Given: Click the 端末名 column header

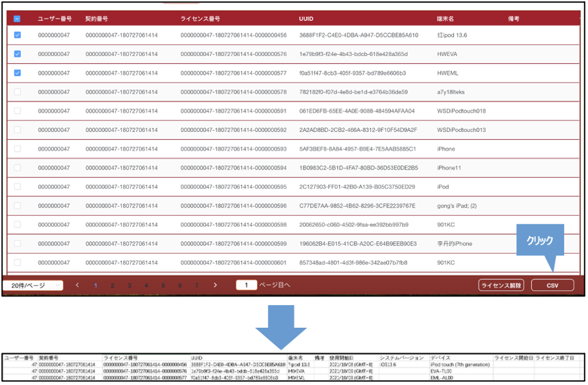Looking at the screenshot, I should (446, 20).
